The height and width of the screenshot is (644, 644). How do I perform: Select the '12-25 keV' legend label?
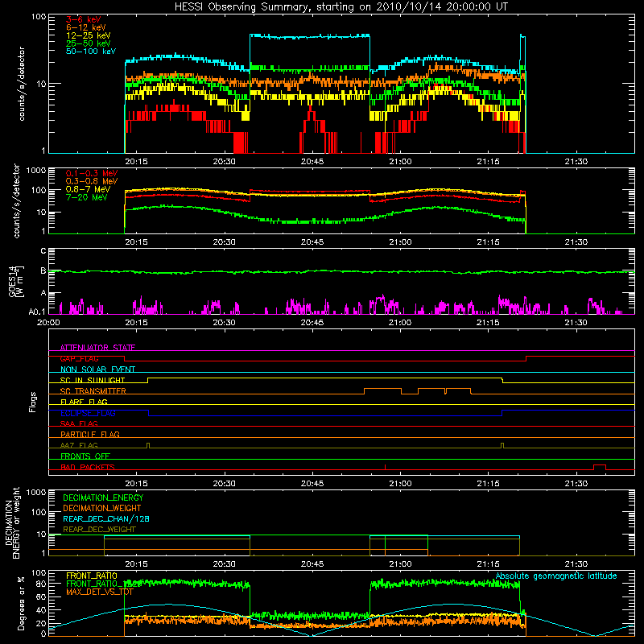click(x=89, y=35)
